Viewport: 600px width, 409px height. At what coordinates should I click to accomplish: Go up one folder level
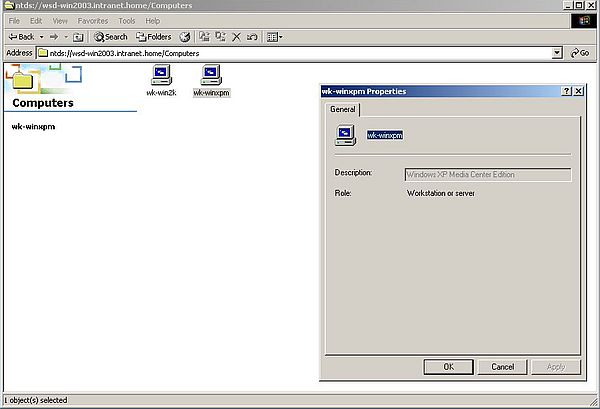tap(78, 37)
